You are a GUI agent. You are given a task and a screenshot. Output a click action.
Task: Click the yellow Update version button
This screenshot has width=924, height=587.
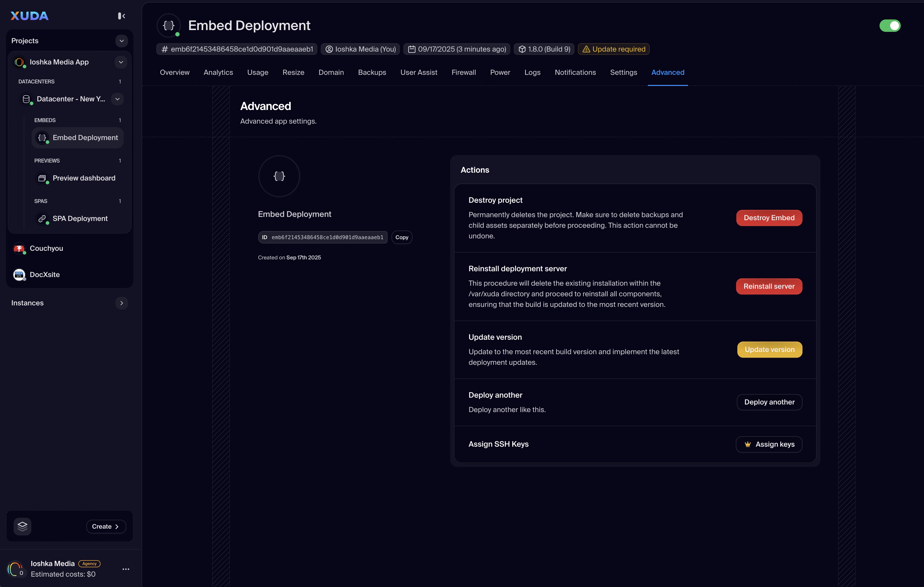769,350
